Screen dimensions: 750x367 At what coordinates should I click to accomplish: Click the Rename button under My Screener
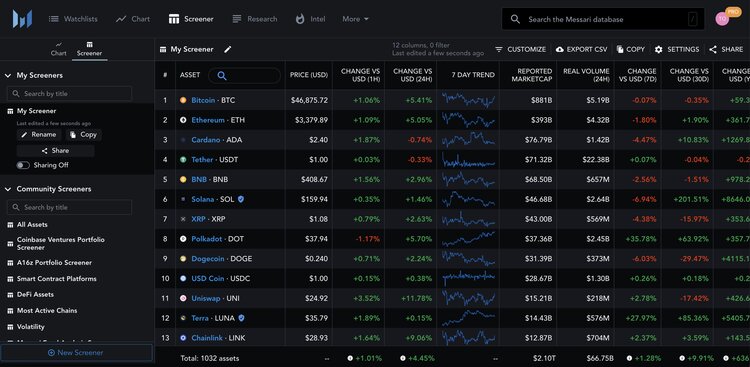[39, 135]
